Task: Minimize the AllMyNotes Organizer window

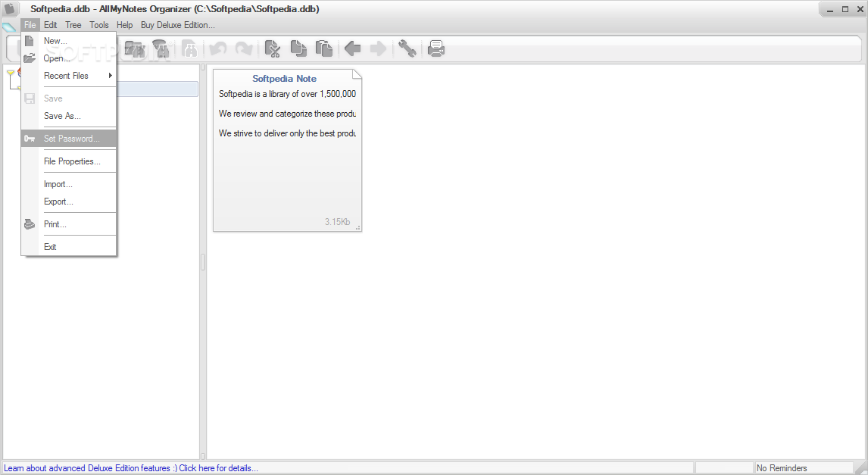Action: tap(830, 9)
